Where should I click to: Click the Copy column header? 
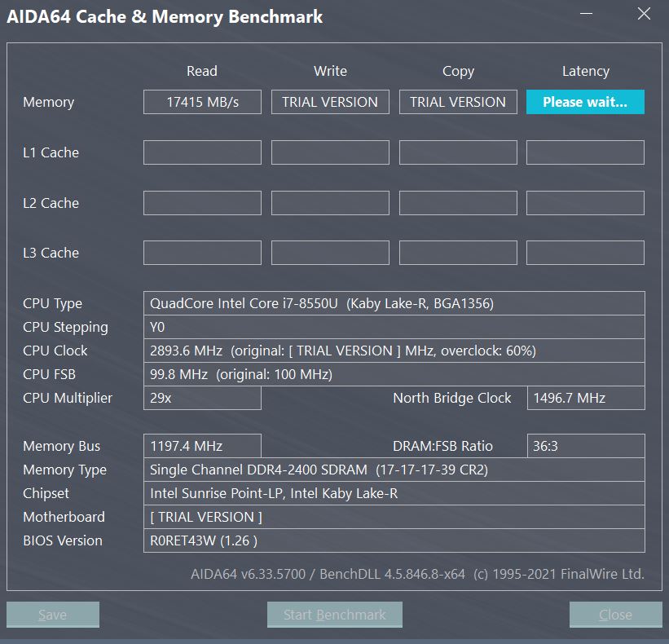coord(458,71)
